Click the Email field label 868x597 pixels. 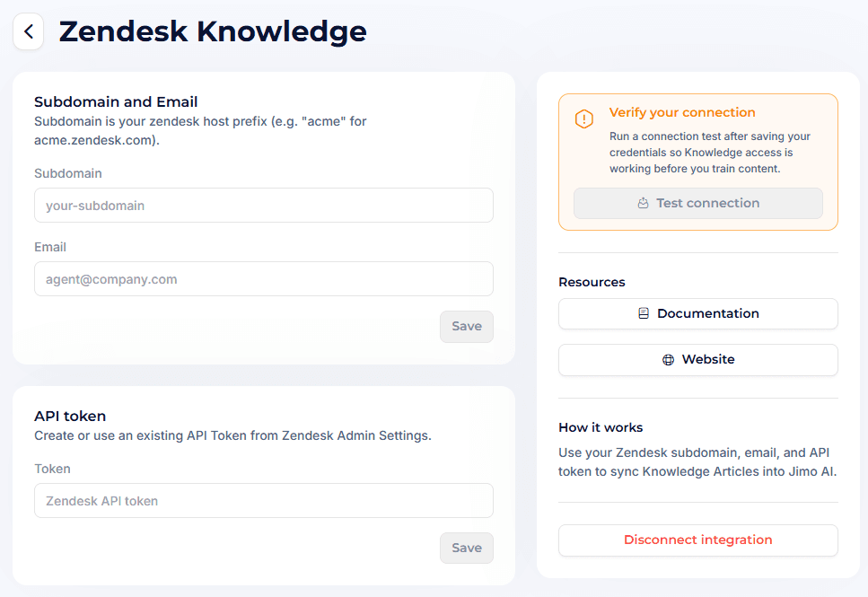point(50,247)
